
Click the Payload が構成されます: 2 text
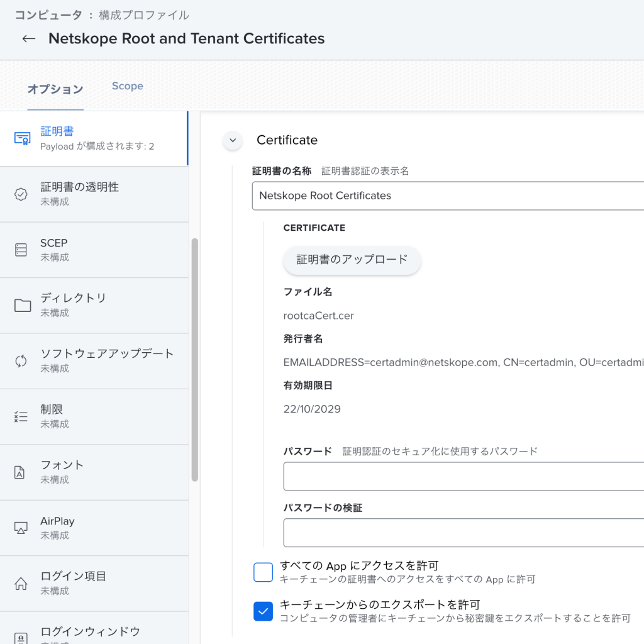tap(97, 146)
